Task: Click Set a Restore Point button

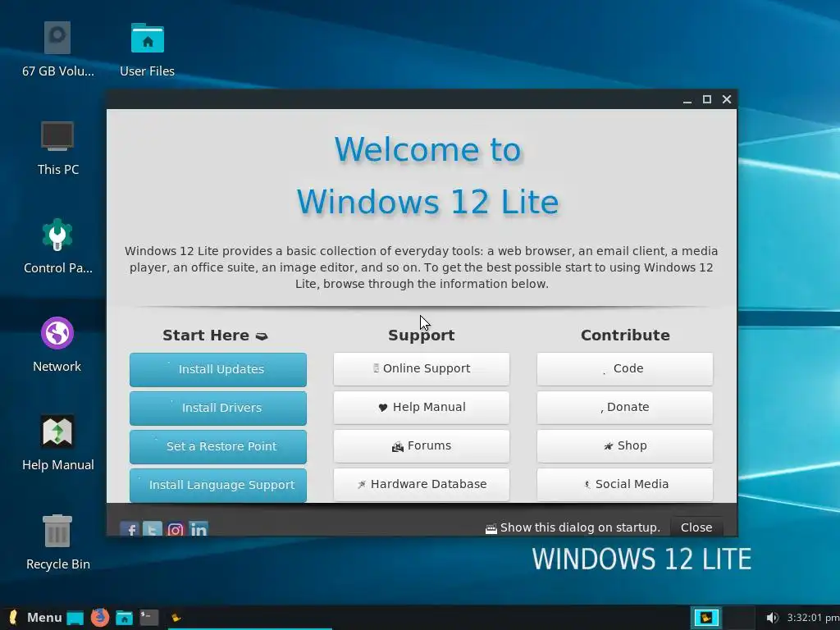Action: [x=218, y=446]
